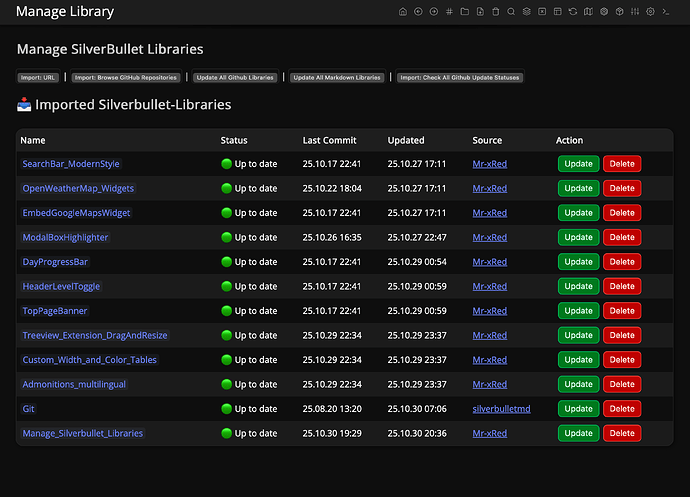The height and width of the screenshot is (497, 690).
Task: Click Update All Github Libraries button
Action: point(235,77)
